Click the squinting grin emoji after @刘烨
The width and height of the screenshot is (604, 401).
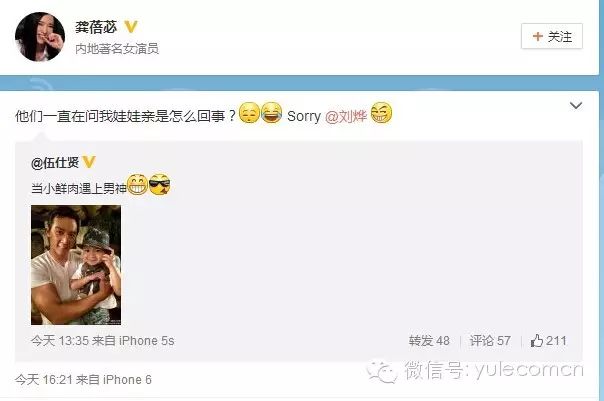pos(381,113)
